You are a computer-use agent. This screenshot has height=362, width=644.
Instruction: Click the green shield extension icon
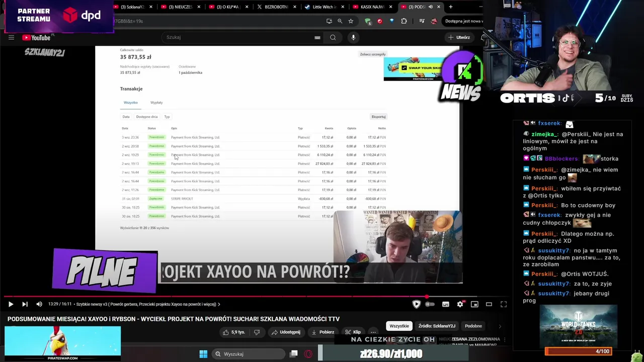coord(368,21)
